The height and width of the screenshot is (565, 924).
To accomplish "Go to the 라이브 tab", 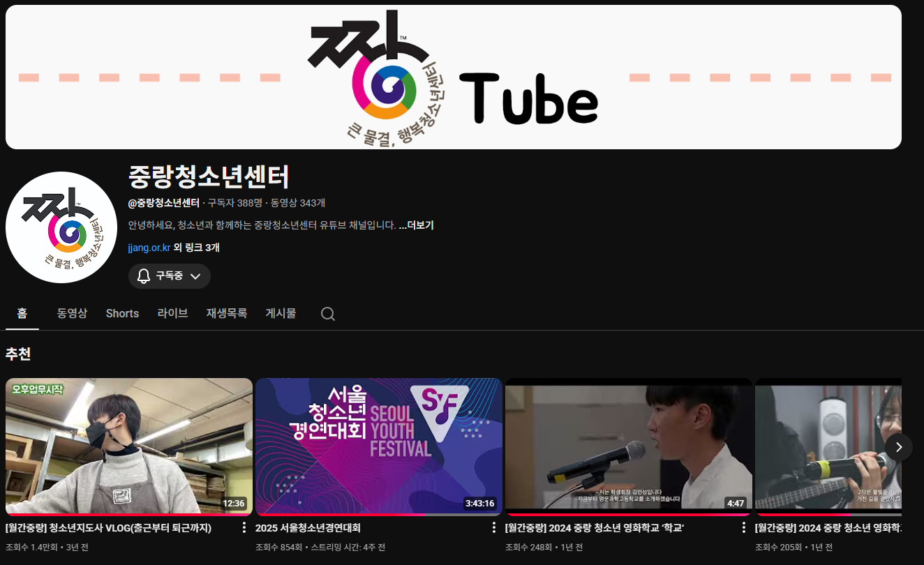I will [172, 313].
